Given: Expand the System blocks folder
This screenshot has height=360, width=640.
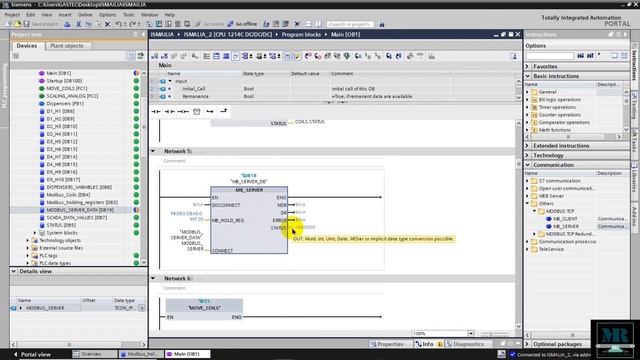Looking at the screenshot, I should pos(35,233).
